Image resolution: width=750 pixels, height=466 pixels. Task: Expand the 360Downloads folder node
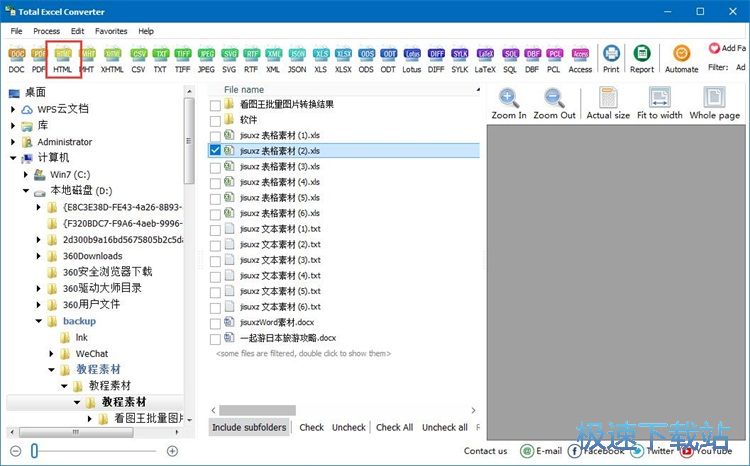click(x=38, y=256)
